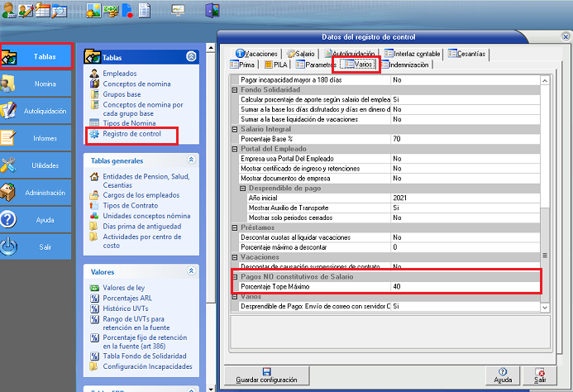
Task: Open the Informes sidebar module
Action: coord(36,137)
